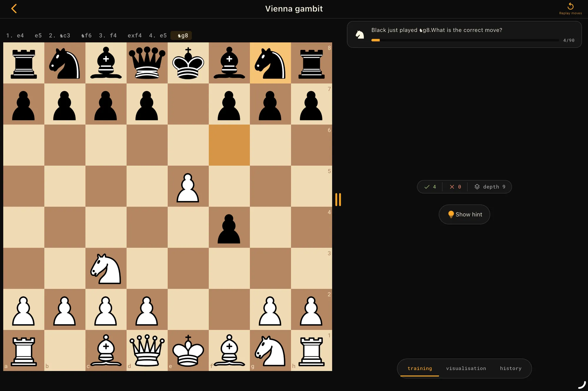This screenshot has width=588, height=391.
Task: Select the white queen on d1
Action: [x=147, y=350]
